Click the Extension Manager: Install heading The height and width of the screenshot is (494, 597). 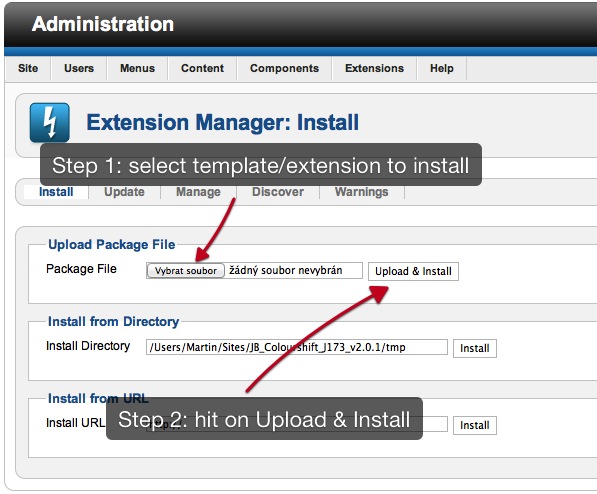(x=223, y=122)
